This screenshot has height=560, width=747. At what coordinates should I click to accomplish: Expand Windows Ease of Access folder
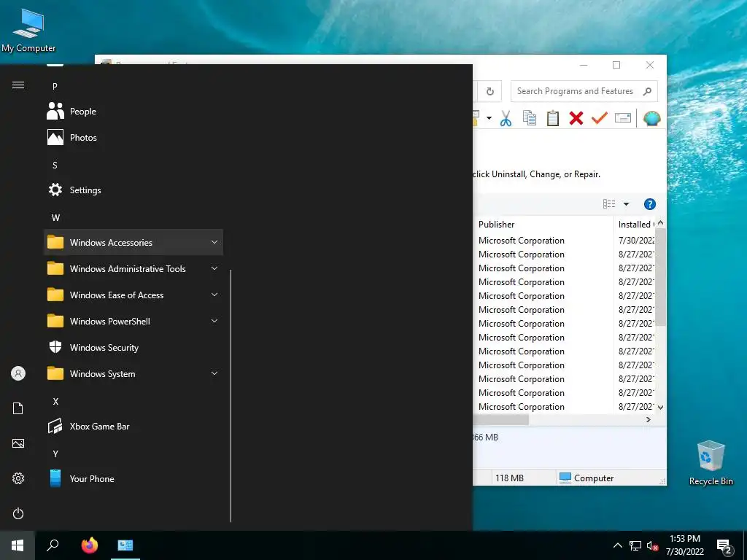coord(133,295)
